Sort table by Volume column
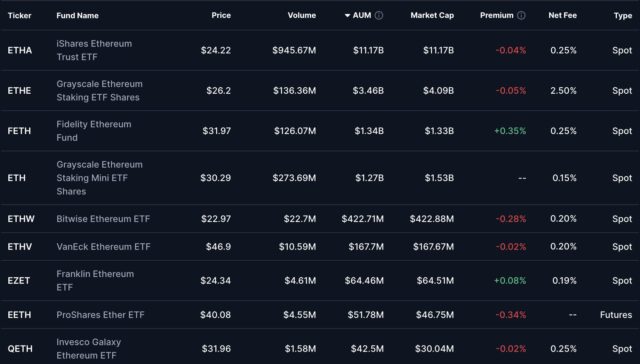Viewport: 640px width, 364px height. [301, 15]
